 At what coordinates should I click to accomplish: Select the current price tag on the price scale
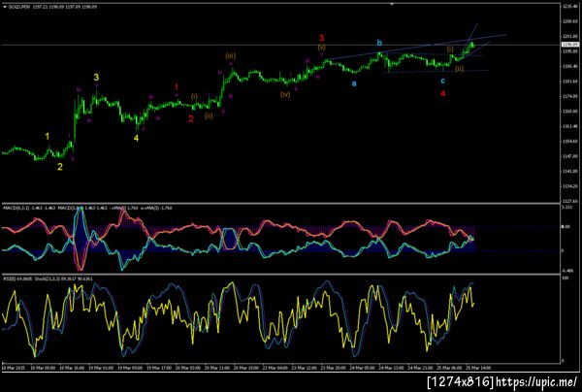569,45
